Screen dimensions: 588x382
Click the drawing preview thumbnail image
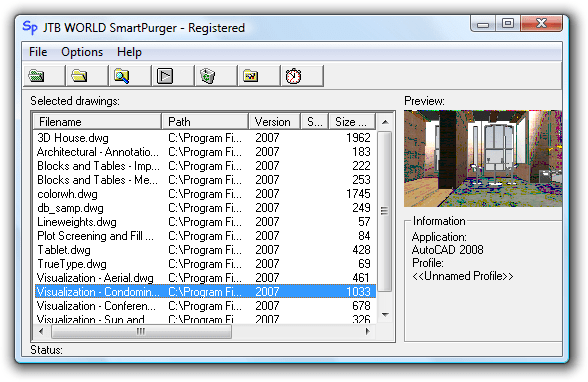pos(483,159)
